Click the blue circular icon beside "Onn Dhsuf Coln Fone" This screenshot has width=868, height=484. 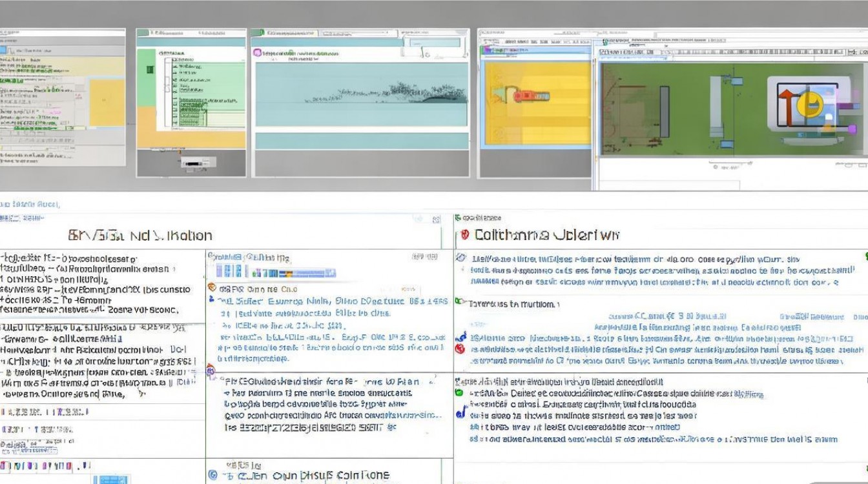pyautogui.click(x=212, y=476)
